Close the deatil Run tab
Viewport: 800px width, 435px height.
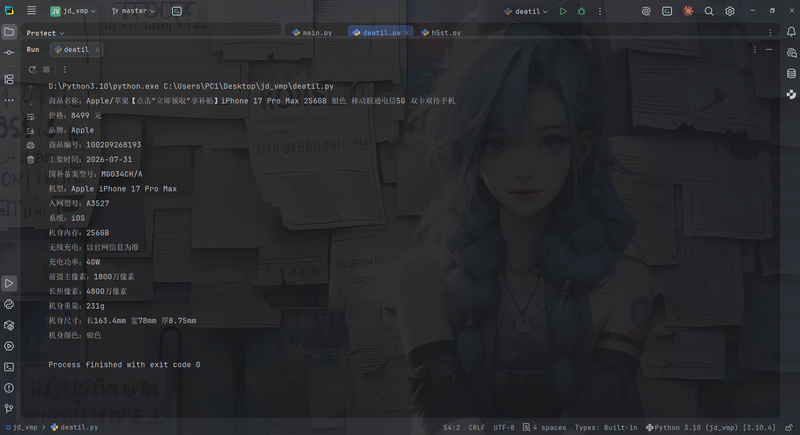point(97,49)
